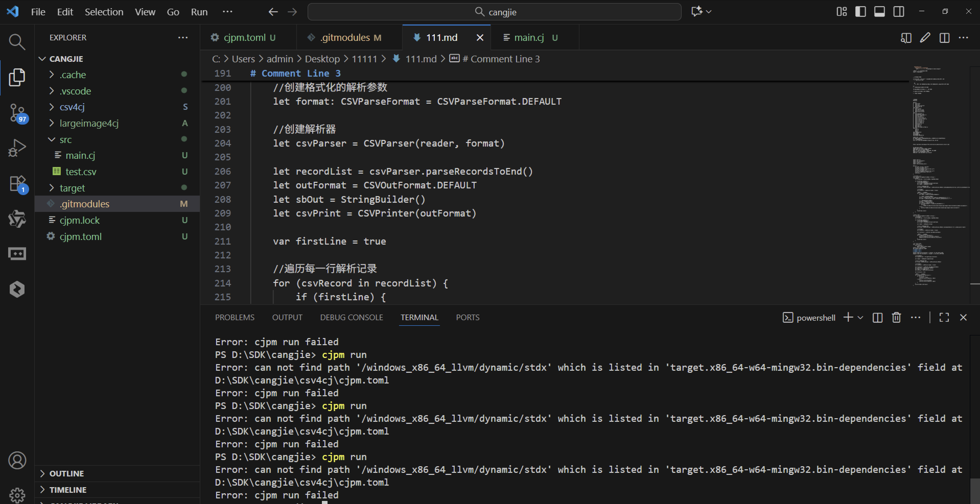
Task: Click the Accounts icon in activity bar
Action: 17,460
